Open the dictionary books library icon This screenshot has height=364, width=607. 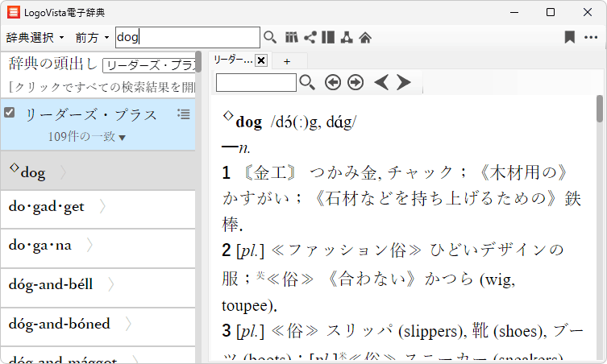[x=292, y=37]
